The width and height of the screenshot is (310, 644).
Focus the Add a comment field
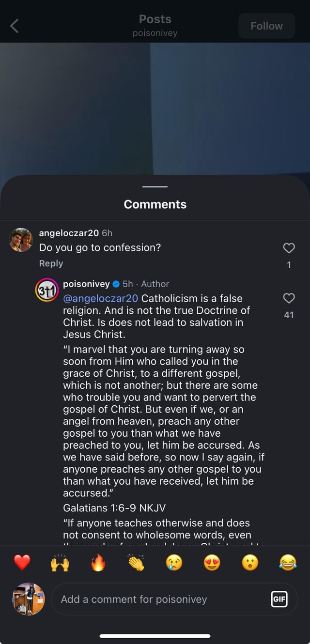click(x=160, y=599)
